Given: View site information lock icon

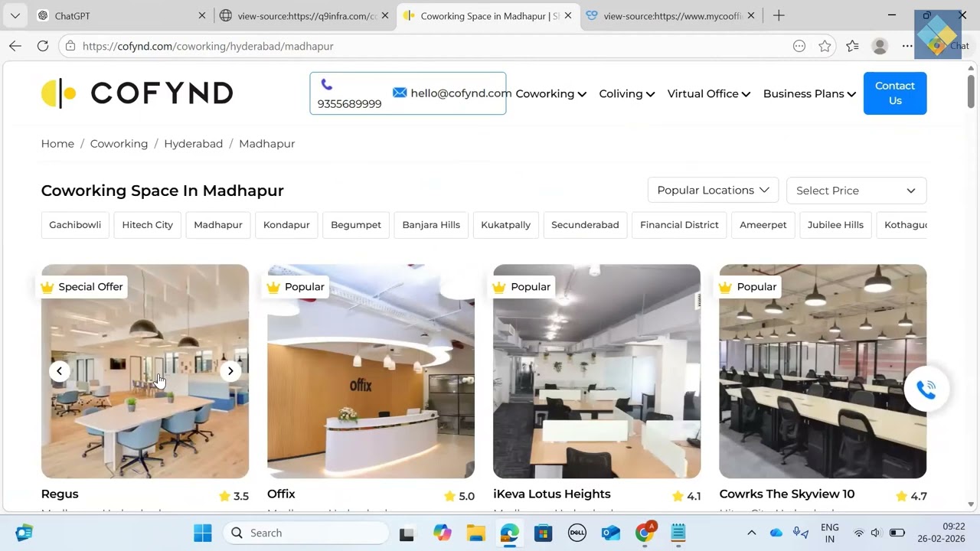Looking at the screenshot, I should coord(70,46).
